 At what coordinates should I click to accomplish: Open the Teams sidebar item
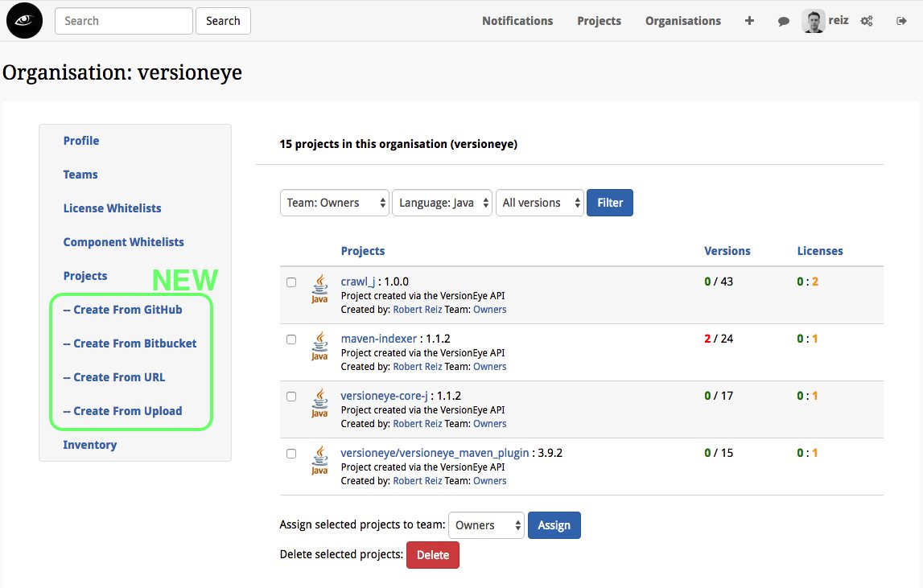(x=80, y=175)
